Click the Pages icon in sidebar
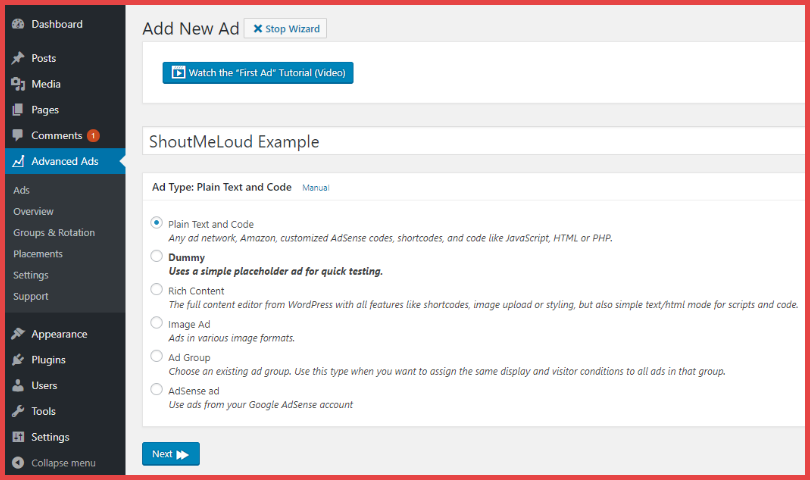This screenshot has width=810, height=480. click(x=18, y=110)
